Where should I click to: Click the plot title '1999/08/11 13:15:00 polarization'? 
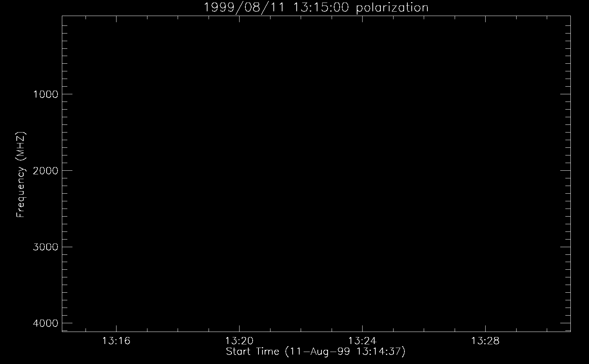(316, 8)
